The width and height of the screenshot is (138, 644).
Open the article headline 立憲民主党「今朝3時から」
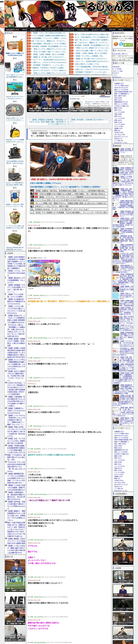click(x=68, y=134)
